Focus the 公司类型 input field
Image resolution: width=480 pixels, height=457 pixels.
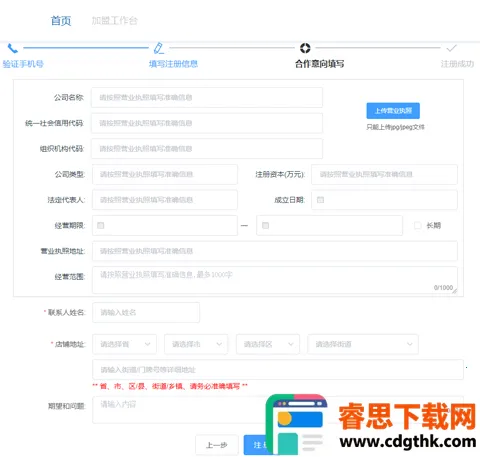(x=165, y=174)
